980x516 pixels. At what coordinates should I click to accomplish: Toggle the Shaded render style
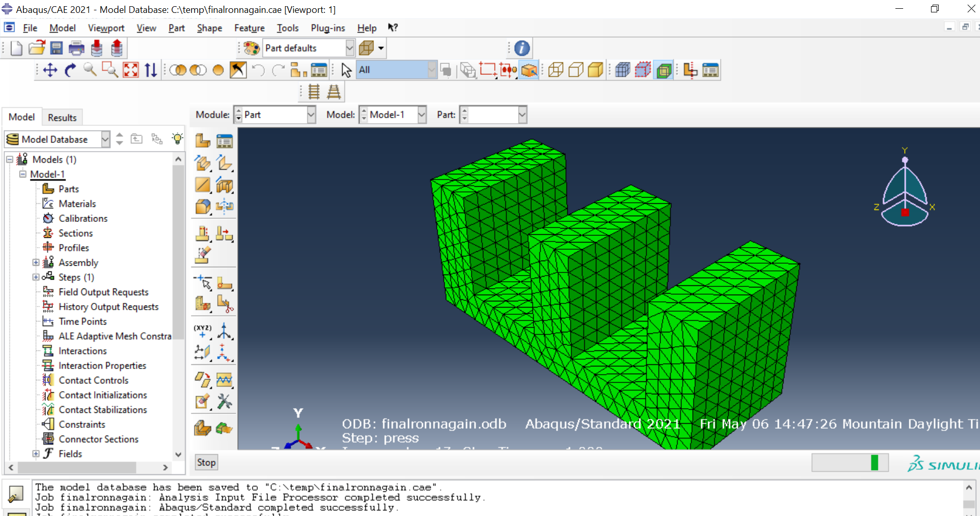[x=595, y=70]
